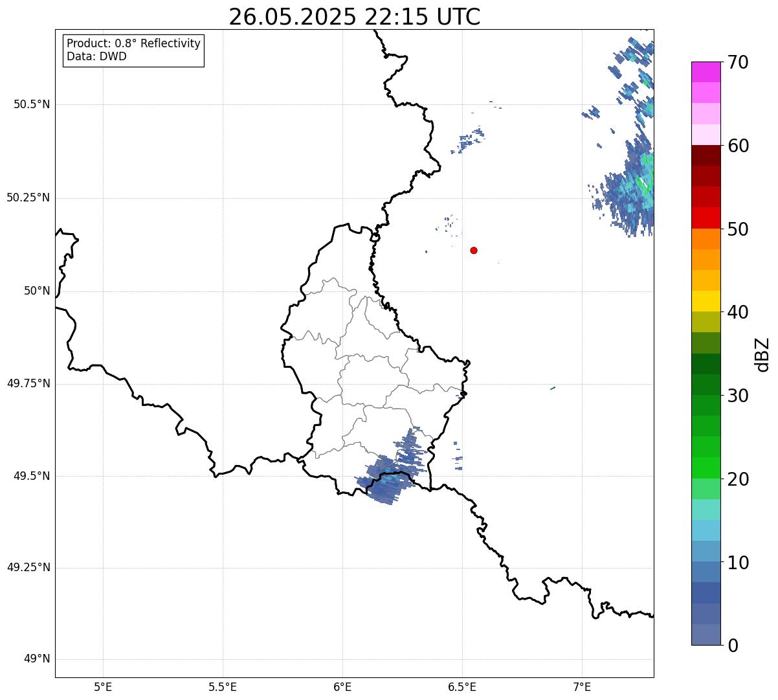
Task: Click the colorbar 40 tick label
Action: (x=738, y=313)
